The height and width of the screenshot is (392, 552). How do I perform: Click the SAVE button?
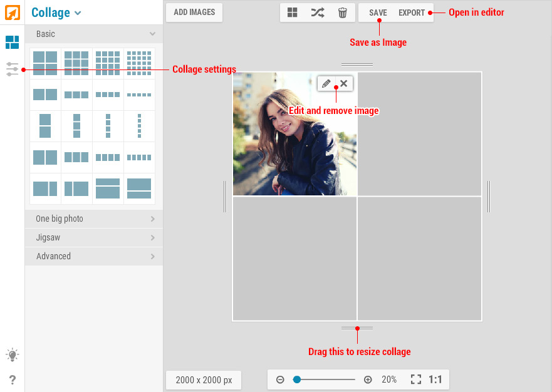point(378,13)
